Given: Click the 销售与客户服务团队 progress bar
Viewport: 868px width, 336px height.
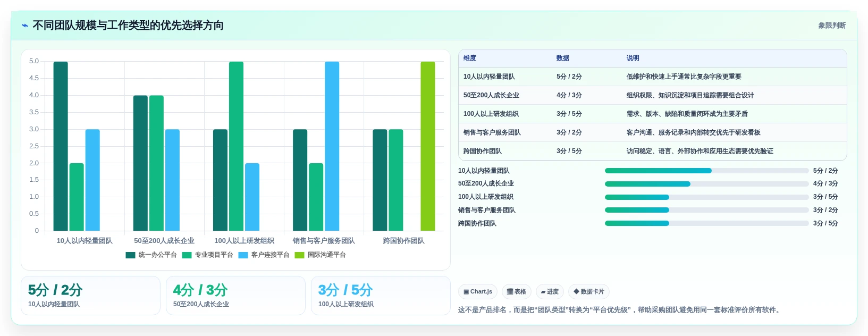Looking at the screenshot, I should point(706,210).
